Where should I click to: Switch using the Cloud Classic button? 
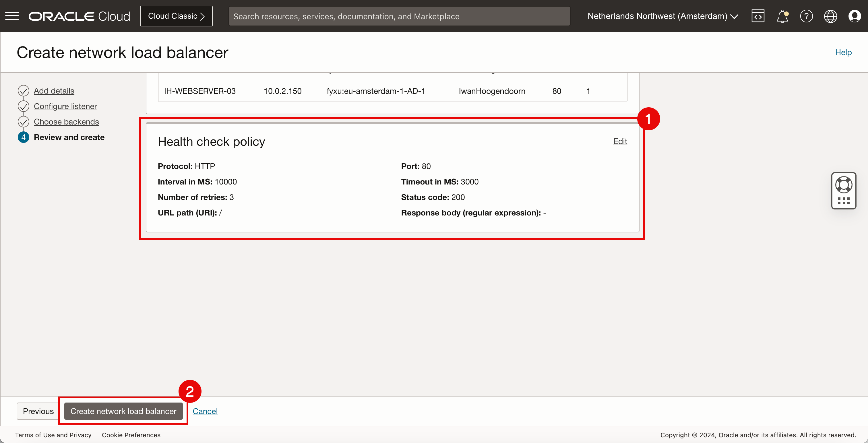point(176,16)
